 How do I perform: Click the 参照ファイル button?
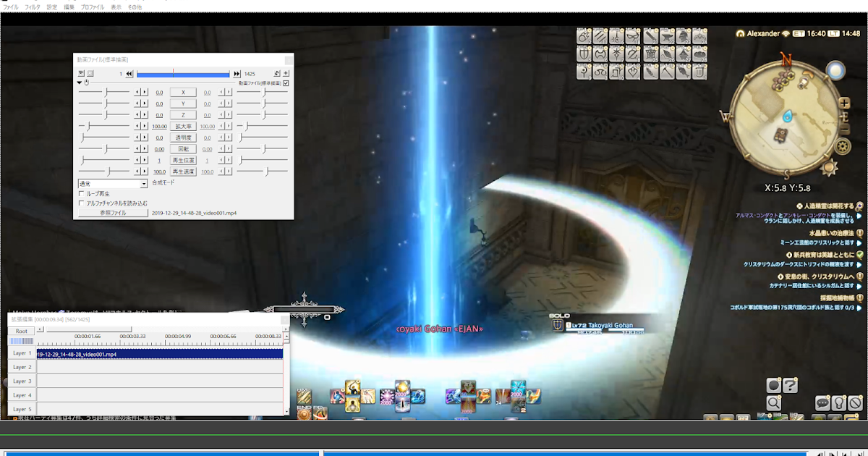(113, 213)
